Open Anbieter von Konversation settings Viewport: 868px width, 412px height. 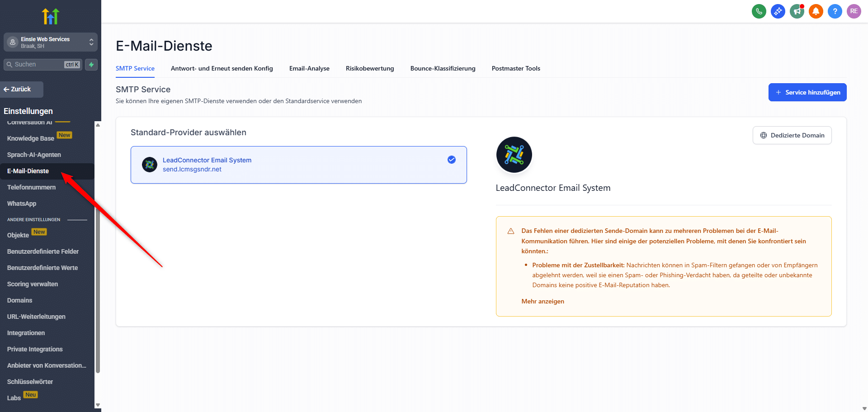47,365
